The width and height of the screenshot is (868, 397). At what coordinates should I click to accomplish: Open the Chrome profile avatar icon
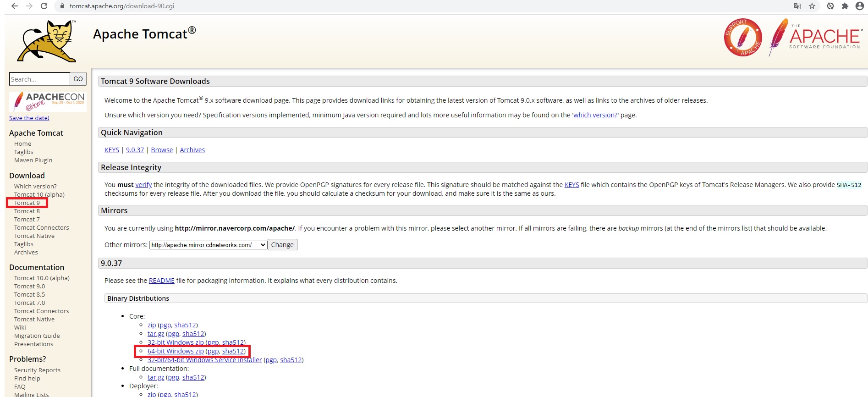pyautogui.click(x=860, y=6)
